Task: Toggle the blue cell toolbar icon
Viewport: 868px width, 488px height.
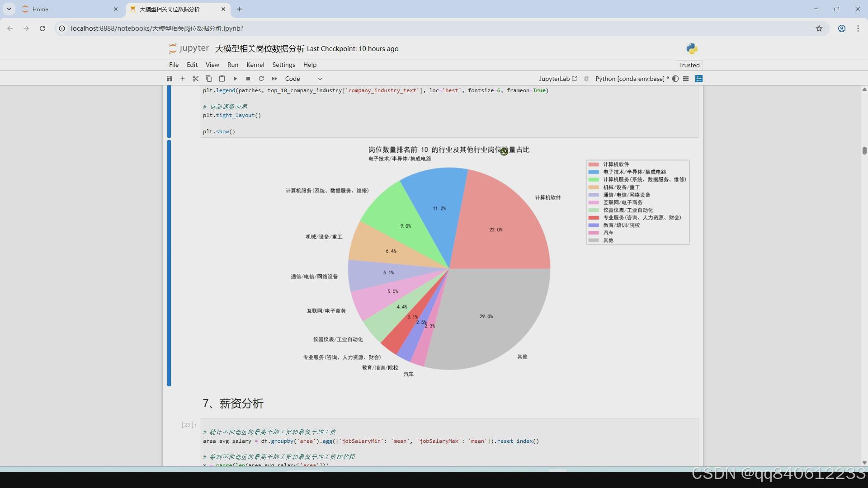Action: click(x=699, y=79)
